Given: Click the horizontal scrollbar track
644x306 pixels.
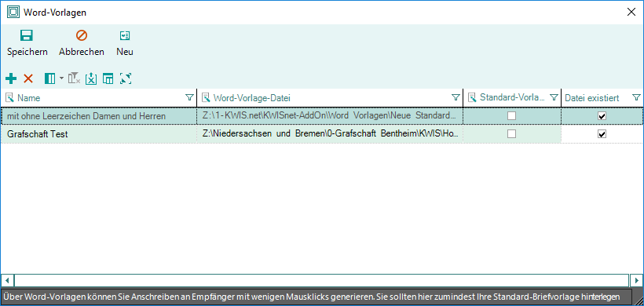Looking at the screenshot, I should pos(321,280).
